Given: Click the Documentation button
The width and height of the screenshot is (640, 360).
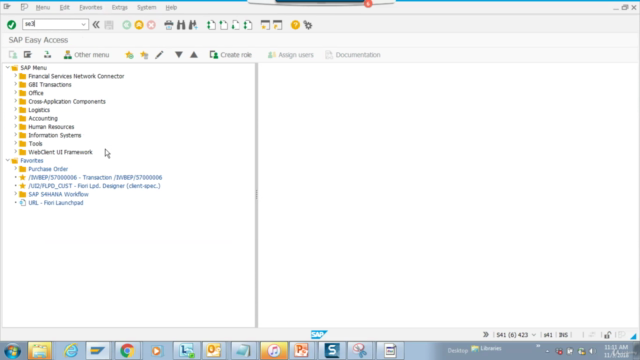Looking at the screenshot, I should 353,55.
